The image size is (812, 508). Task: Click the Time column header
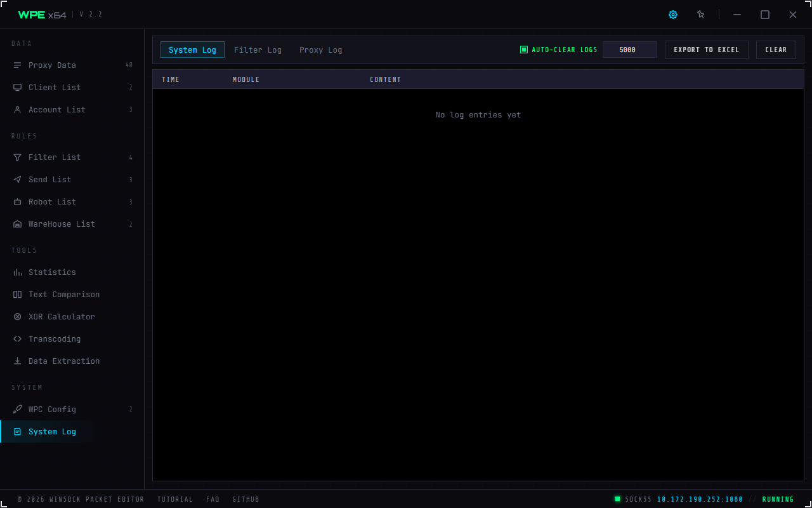click(x=171, y=79)
